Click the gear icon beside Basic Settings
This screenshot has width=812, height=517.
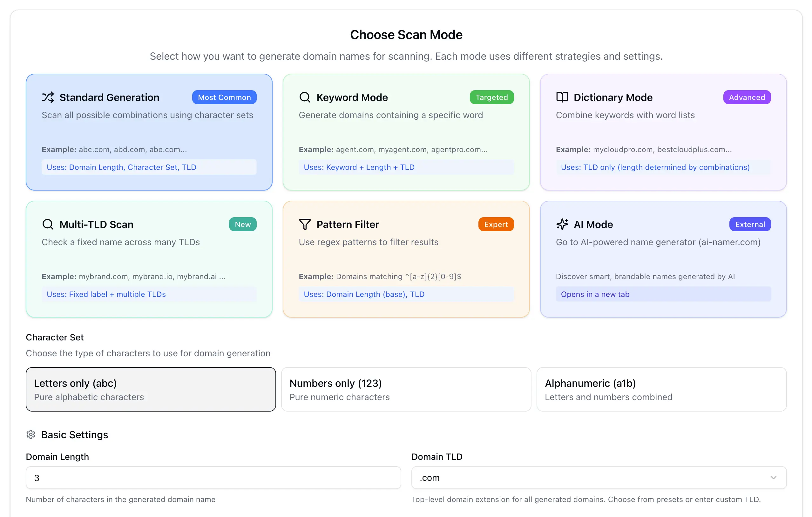(31, 434)
